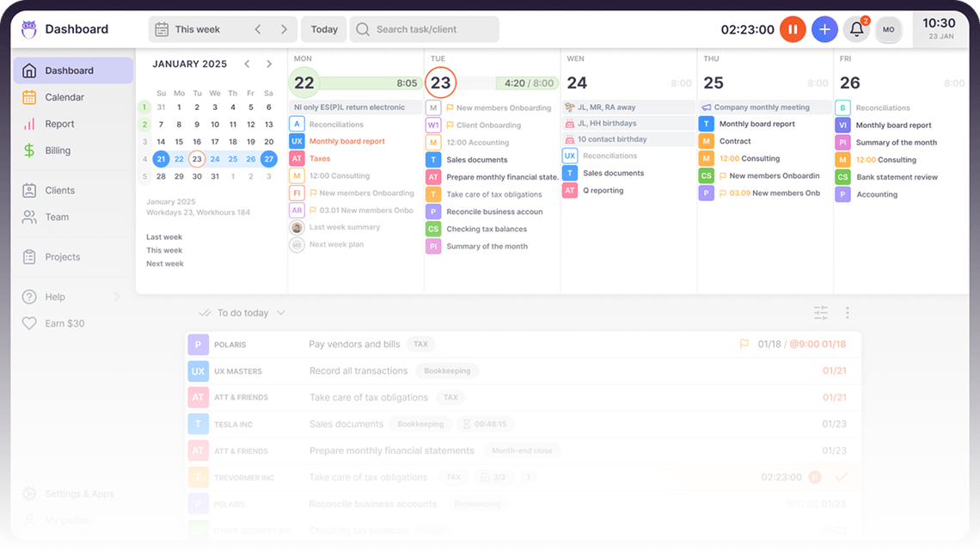Open Billing in the sidebar
980x551 pixels.
[58, 150]
